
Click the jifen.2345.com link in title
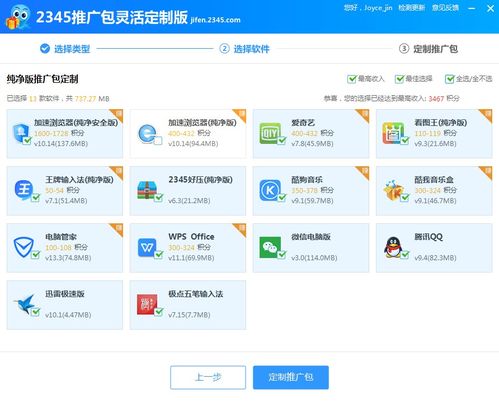click(x=215, y=20)
